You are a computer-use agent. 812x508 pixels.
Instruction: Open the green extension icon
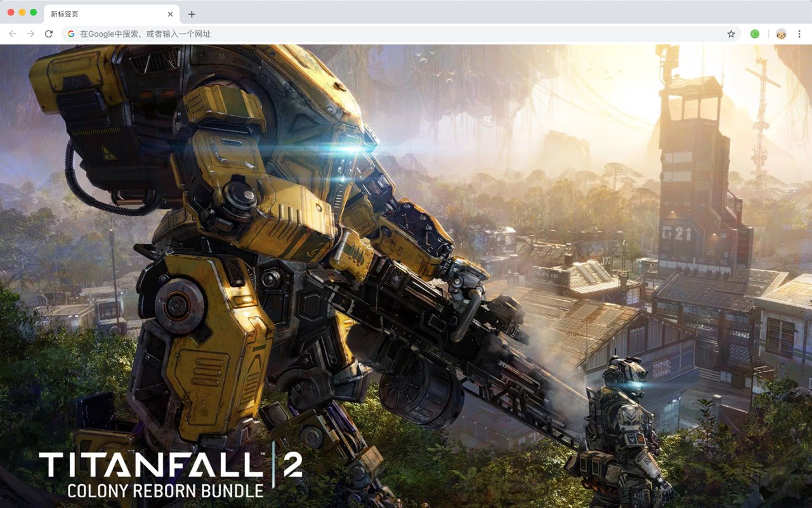[755, 34]
